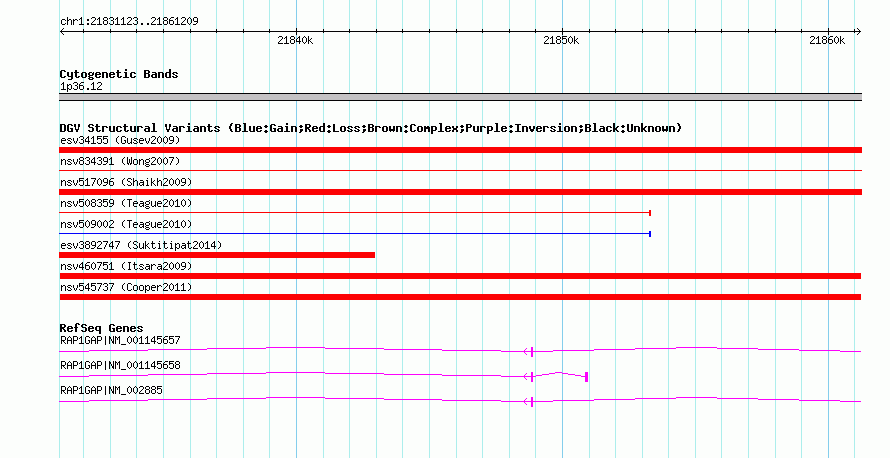Click the exon arrow marker on NM_001145658

pyautogui.click(x=528, y=377)
